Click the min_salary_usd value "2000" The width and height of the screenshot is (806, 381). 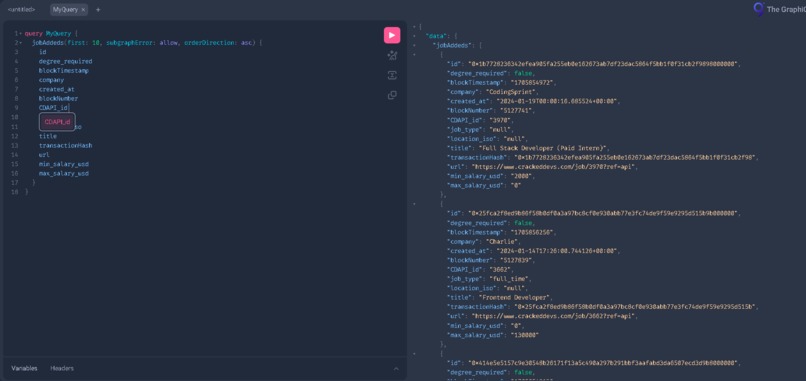520,176
